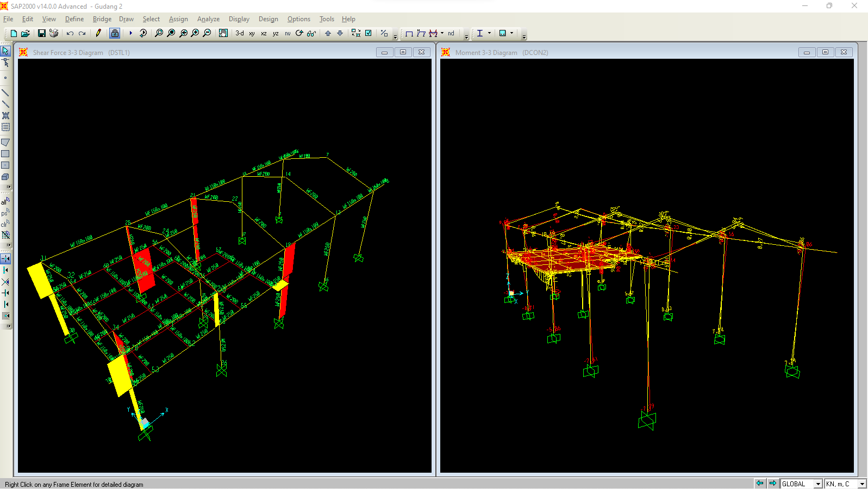Click Rubber Band Zoom magnifier icon
Viewport: 868px width, 489px height.
[159, 33]
